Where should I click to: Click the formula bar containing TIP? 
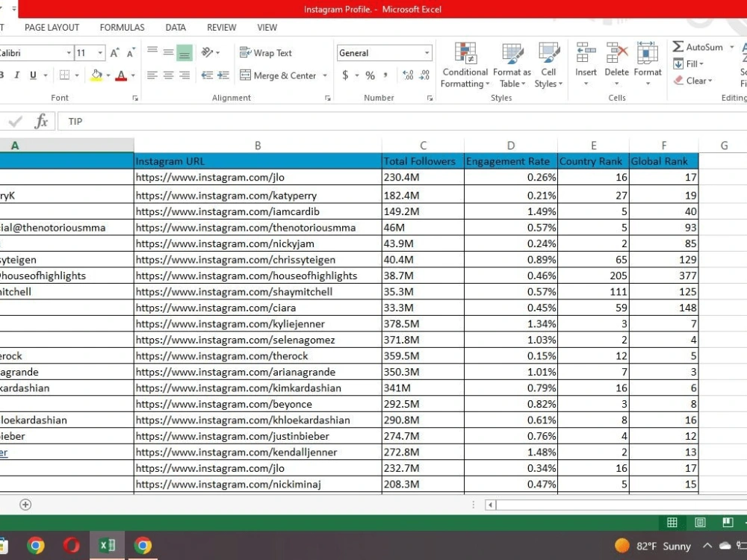pyautogui.click(x=402, y=122)
